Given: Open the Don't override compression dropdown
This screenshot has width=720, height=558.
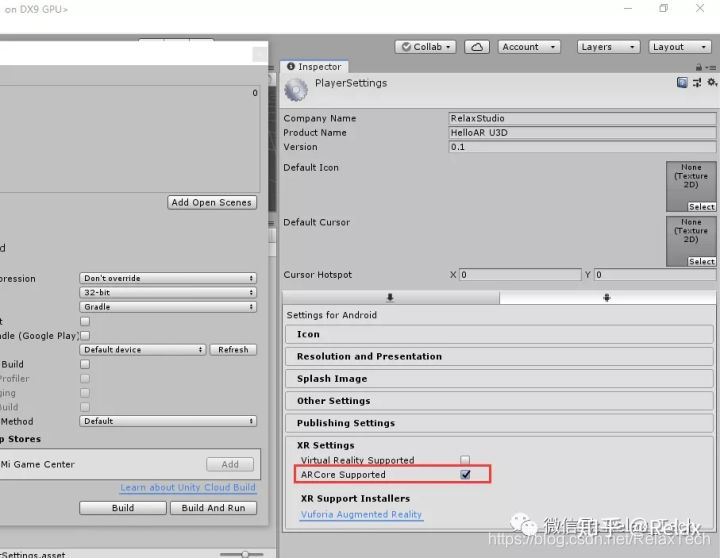Looking at the screenshot, I should 168,278.
